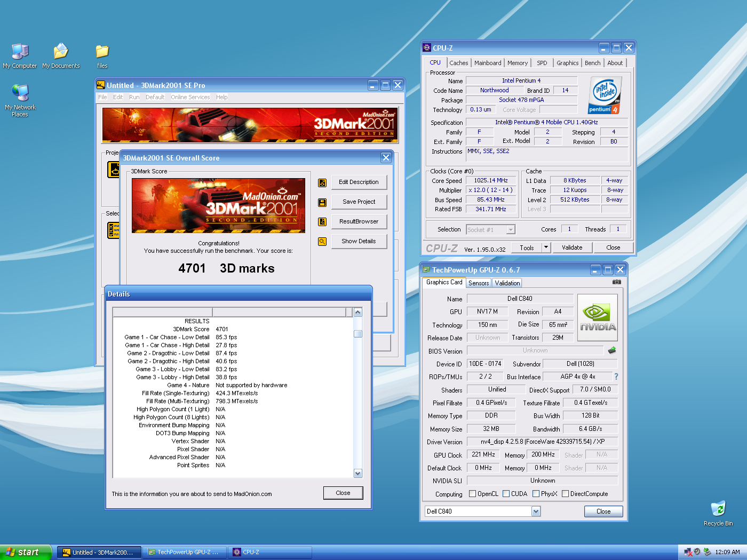Open the files folder on desktop
This screenshot has width=747, height=560.
coord(102,55)
